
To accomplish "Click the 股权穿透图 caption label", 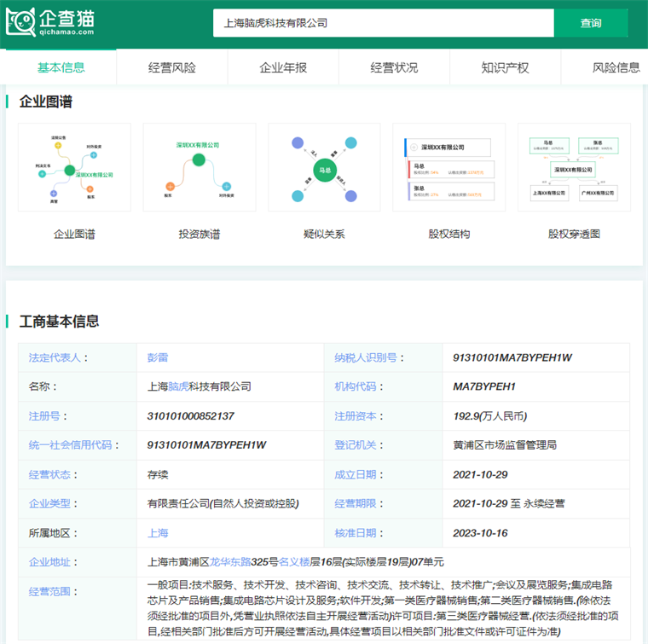I will pos(574,235).
